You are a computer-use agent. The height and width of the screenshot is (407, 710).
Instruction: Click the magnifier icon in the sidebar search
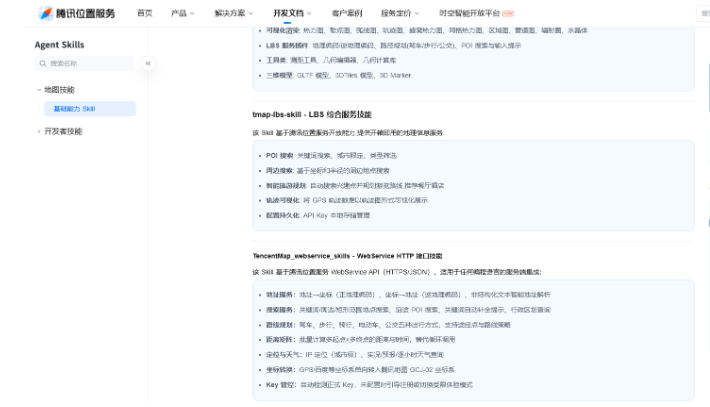click(43, 63)
